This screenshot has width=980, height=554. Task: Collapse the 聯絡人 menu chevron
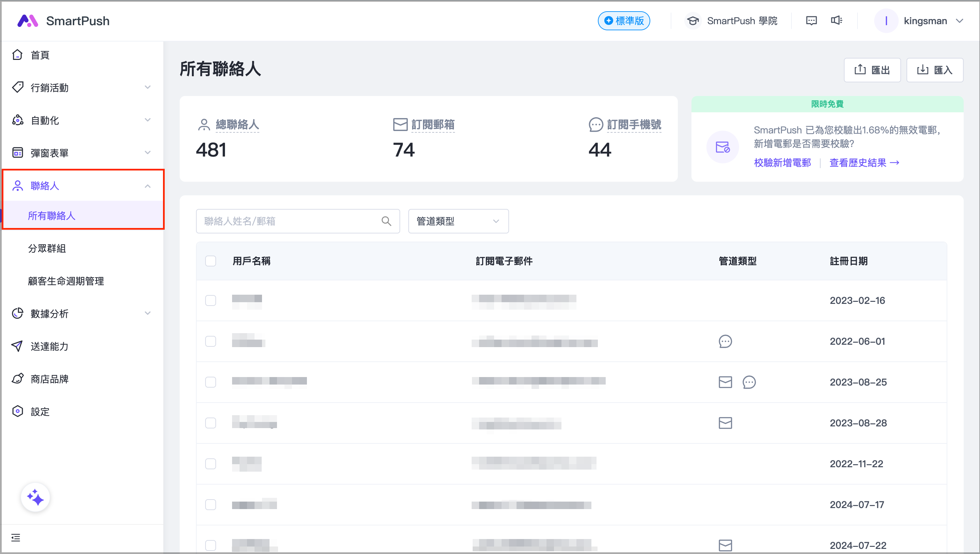[148, 186]
